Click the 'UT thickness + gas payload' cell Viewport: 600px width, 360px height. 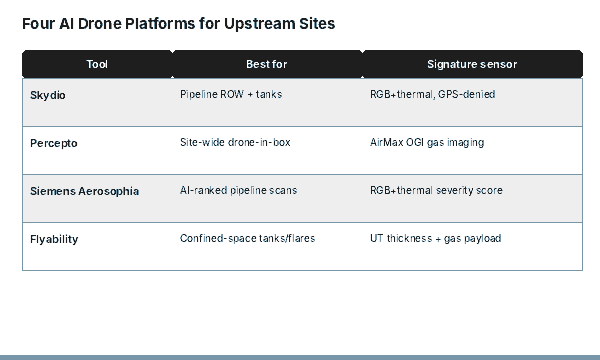point(472,246)
